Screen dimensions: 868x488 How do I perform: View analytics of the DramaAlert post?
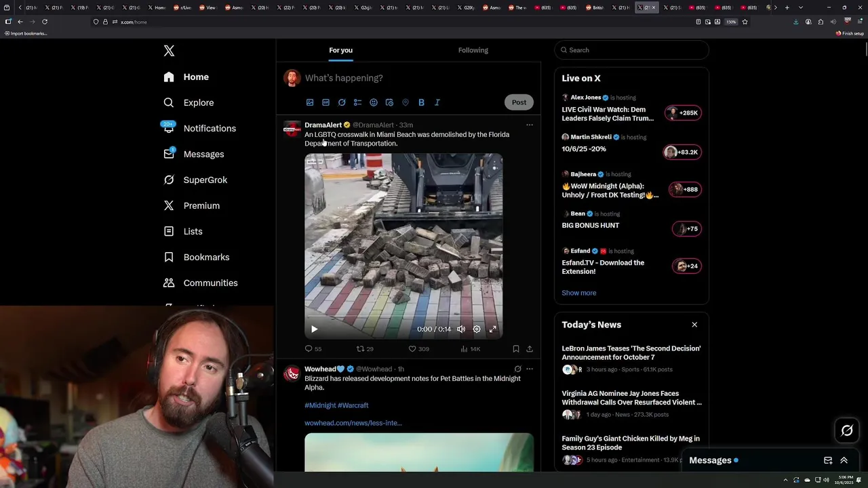tap(470, 349)
